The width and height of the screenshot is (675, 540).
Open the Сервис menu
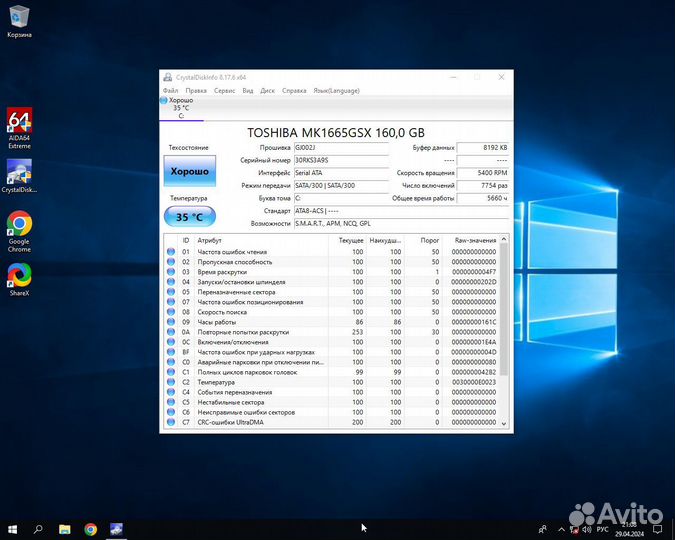(224, 90)
